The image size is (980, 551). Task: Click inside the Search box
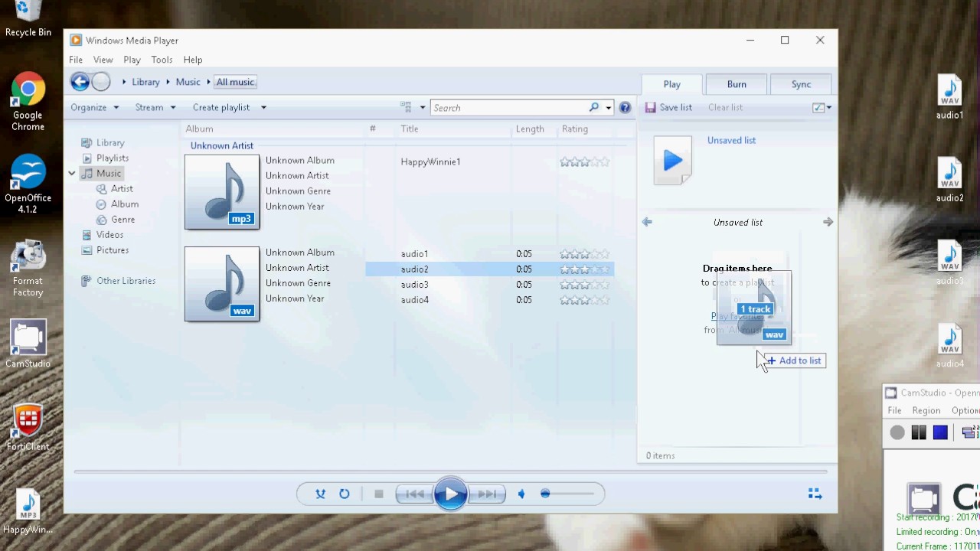509,108
